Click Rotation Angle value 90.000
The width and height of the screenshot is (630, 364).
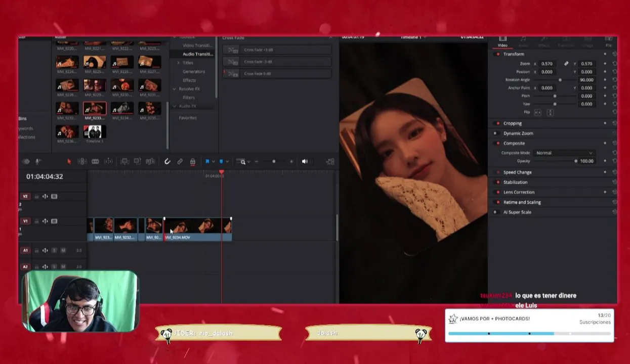click(586, 80)
